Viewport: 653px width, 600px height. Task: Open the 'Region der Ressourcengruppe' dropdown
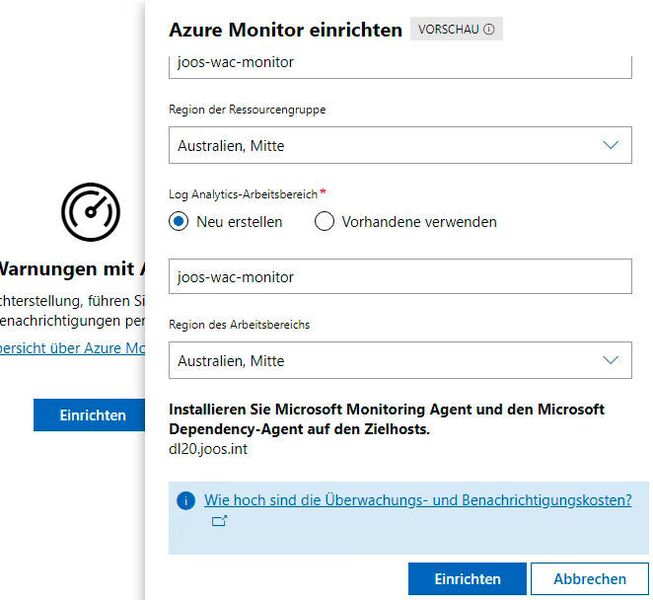pos(400,145)
